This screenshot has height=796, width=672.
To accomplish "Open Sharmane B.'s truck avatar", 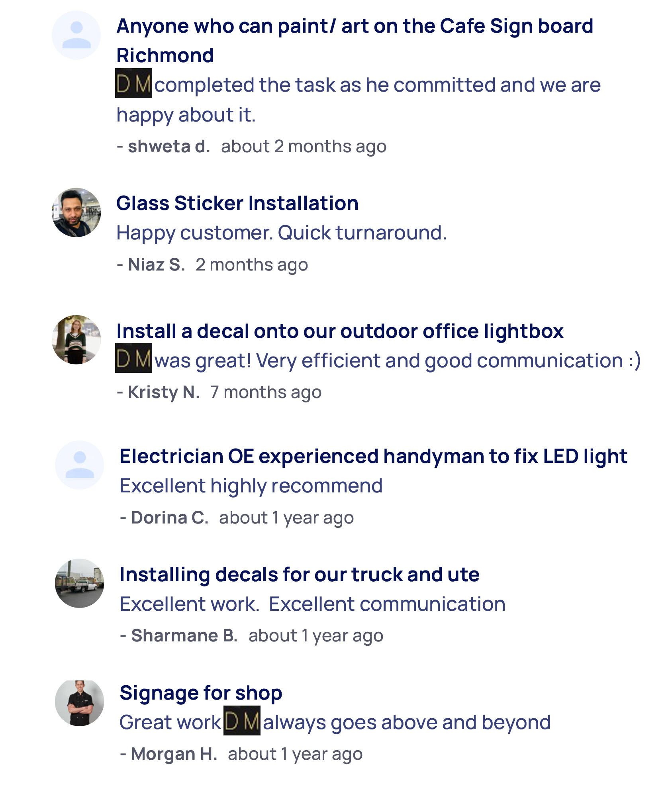I will click(x=79, y=583).
